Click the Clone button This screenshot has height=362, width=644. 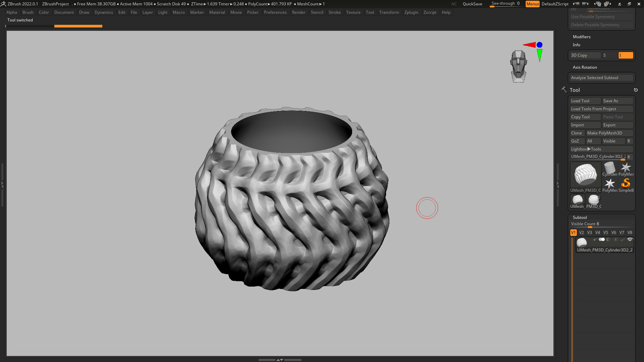(x=578, y=133)
